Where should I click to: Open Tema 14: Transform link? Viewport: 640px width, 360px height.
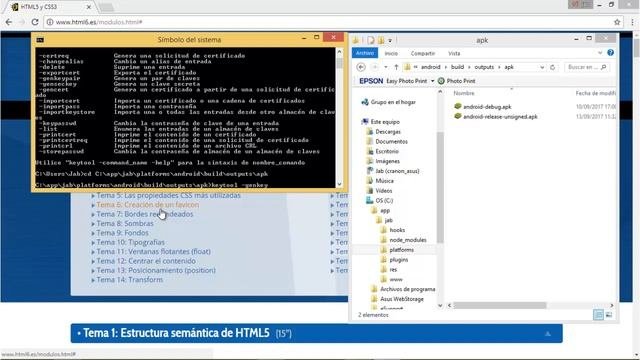click(x=129, y=280)
